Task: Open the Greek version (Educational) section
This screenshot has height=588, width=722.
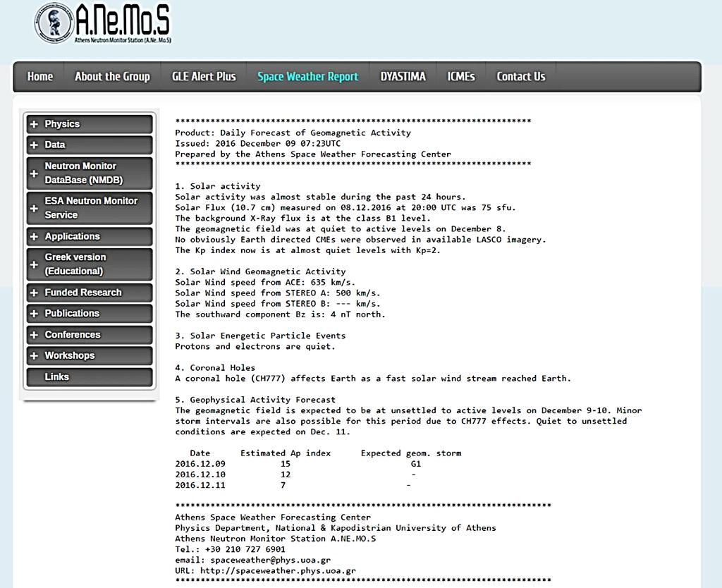Action: (90, 264)
